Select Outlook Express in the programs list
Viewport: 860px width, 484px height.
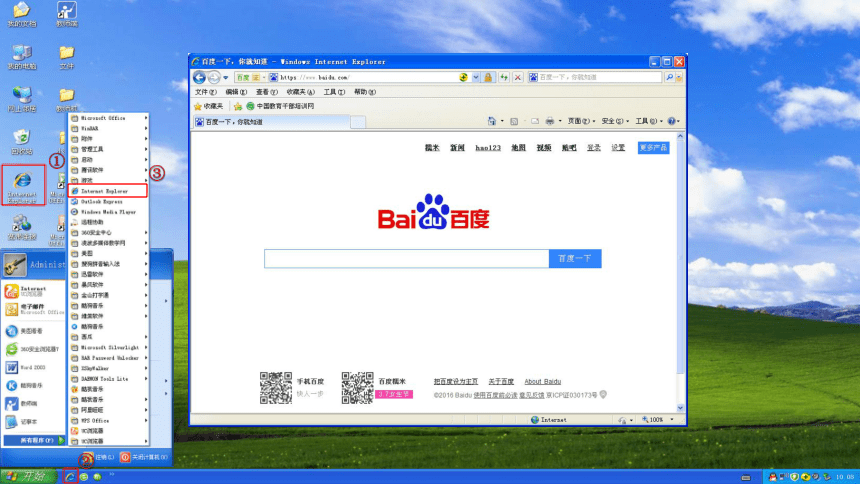pyautogui.click(x=109, y=201)
